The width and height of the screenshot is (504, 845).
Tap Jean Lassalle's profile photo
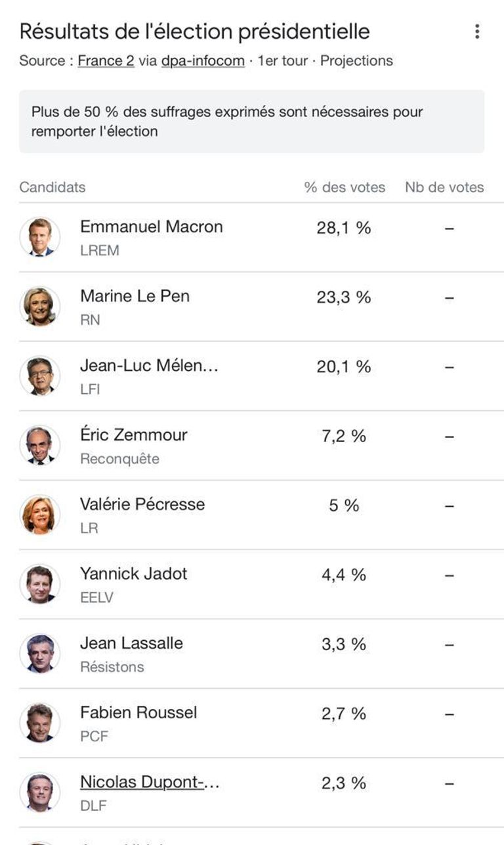click(40, 654)
